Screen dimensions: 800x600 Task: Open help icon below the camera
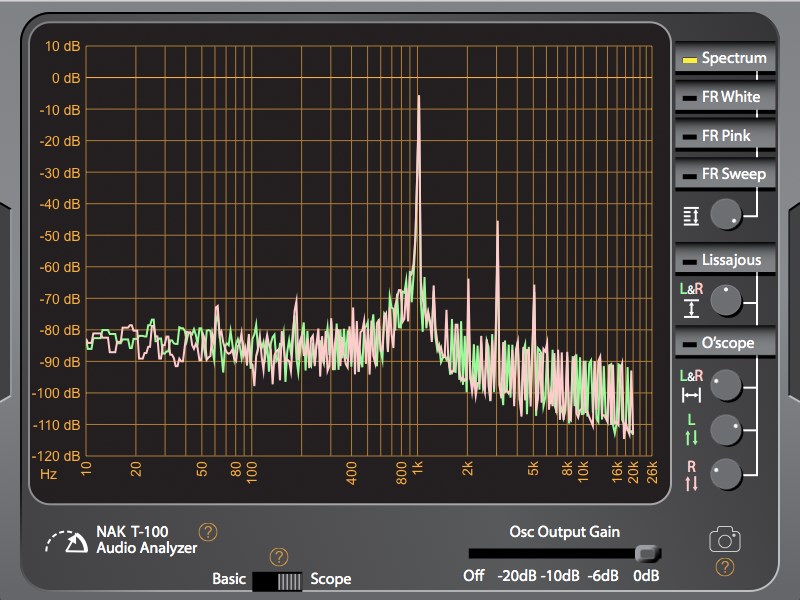coord(725,567)
